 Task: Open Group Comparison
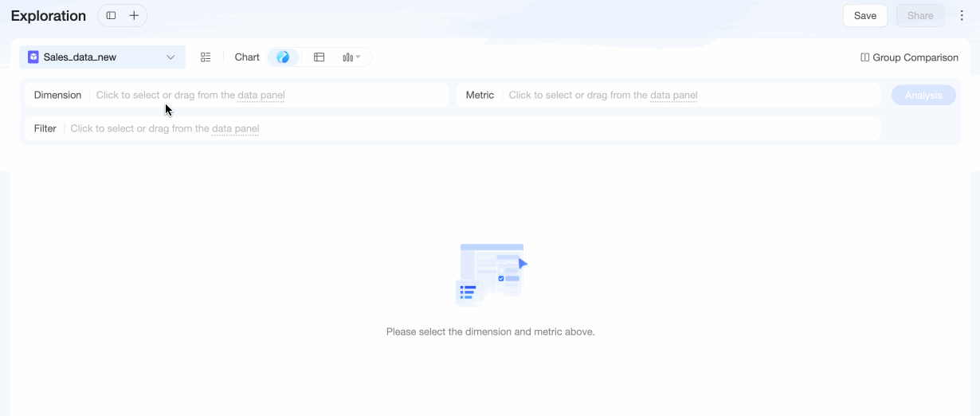tap(909, 57)
